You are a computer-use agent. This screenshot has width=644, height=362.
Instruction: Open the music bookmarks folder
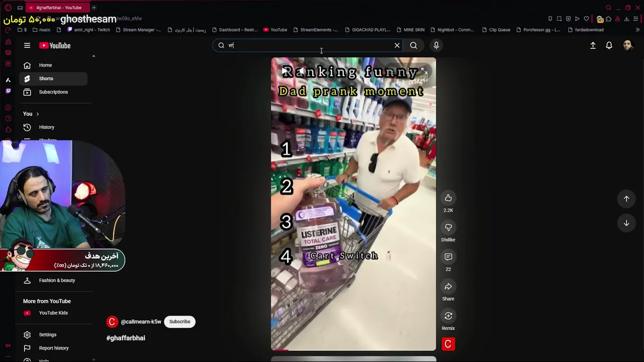pos(41,30)
